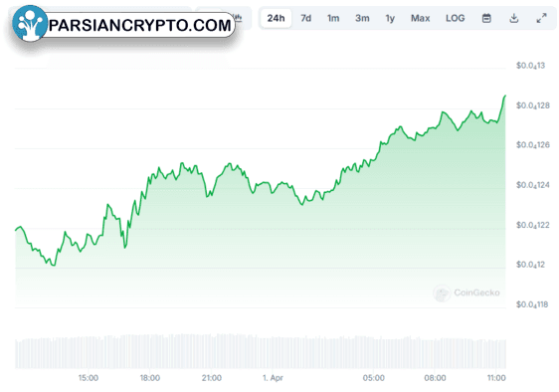This screenshot has height=392, width=559.
Task: Switch chart to 3m range
Action: 362,18
